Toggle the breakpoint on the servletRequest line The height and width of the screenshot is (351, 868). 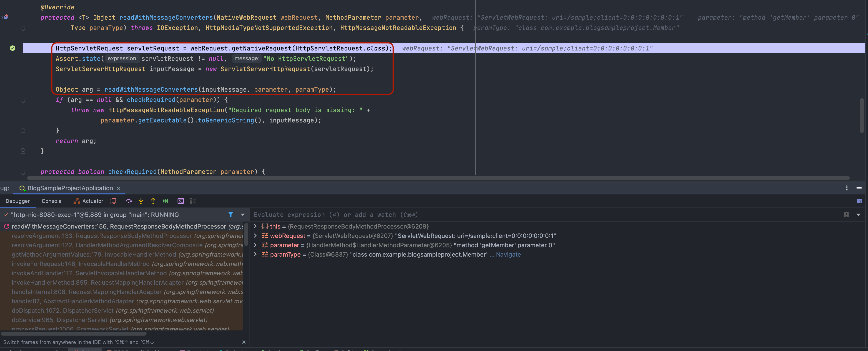[x=12, y=48]
